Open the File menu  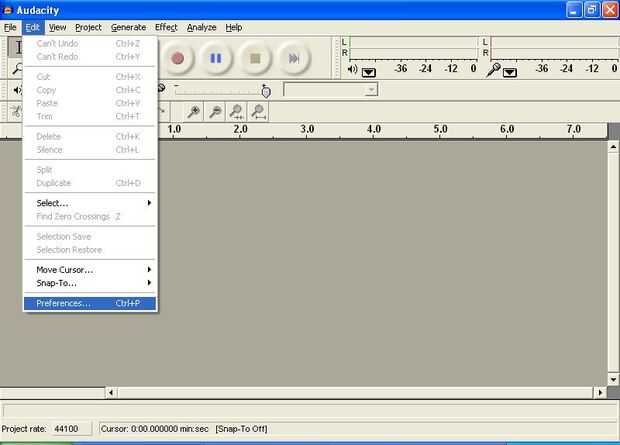click(10, 27)
